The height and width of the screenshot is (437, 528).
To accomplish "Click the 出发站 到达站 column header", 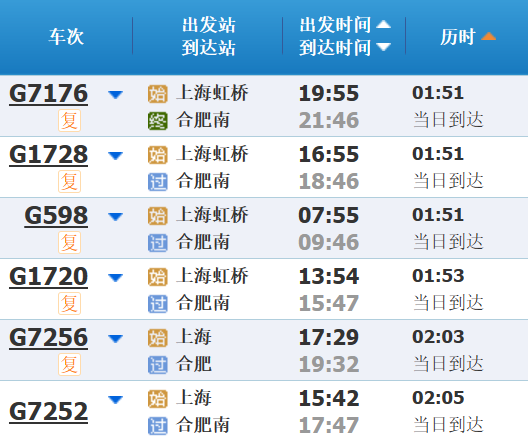I will (208, 36).
